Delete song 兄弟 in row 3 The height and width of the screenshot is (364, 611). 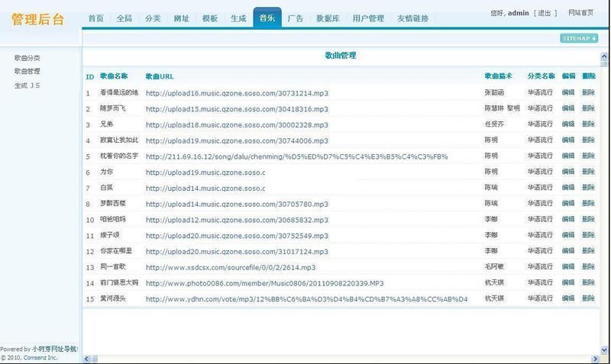[x=588, y=124]
